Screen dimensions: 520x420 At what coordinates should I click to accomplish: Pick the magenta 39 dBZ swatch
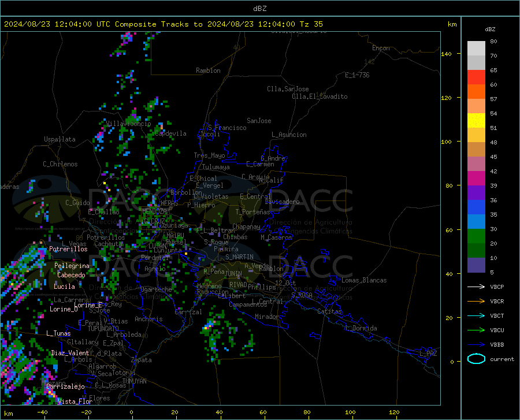tap(476, 179)
